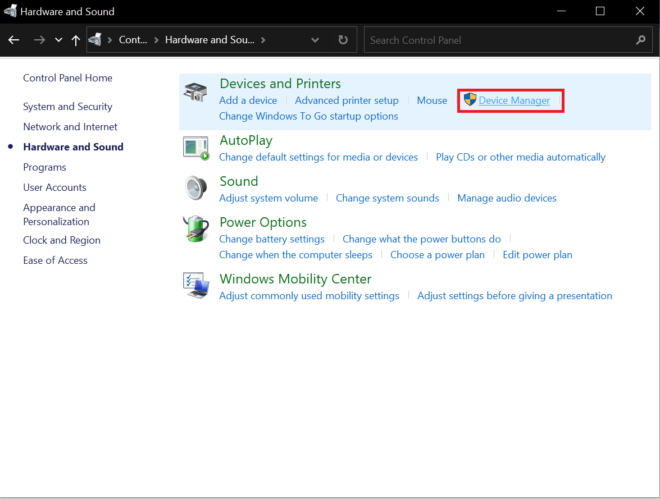The width and height of the screenshot is (660, 499).
Task: Click the Control Panel icon in address bar
Action: coord(95,40)
